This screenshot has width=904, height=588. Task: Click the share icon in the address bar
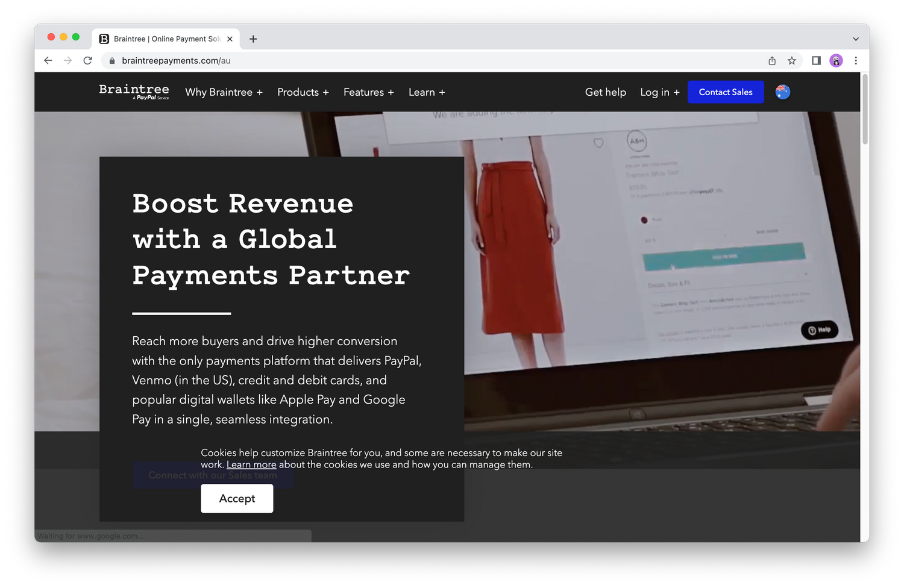point(772,60)
